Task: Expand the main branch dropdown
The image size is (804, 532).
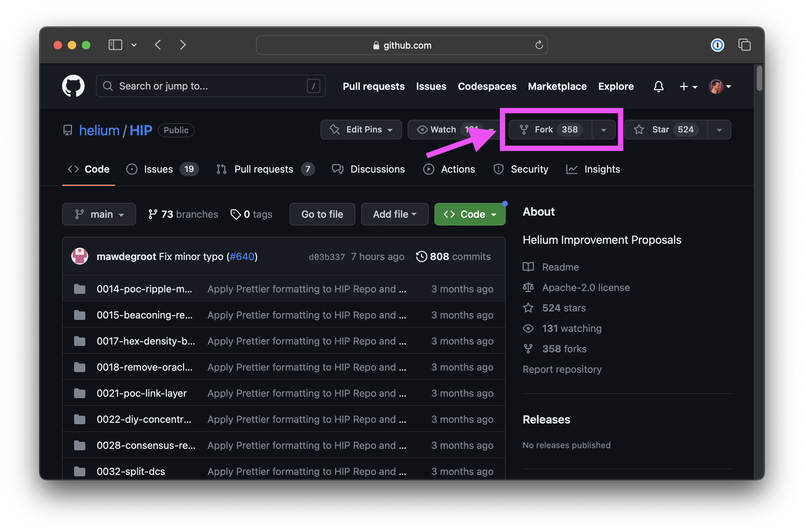Action: coord(99,214)
